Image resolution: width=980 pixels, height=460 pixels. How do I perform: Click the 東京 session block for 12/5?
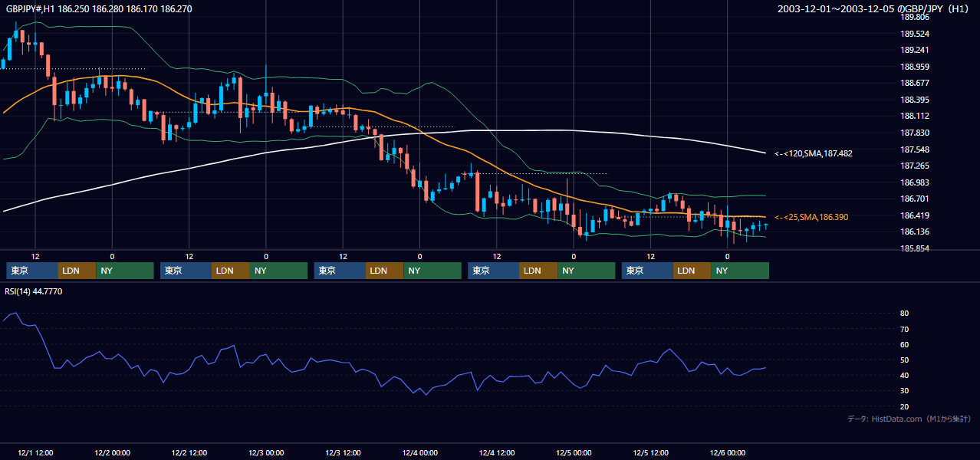click(647, 271)
